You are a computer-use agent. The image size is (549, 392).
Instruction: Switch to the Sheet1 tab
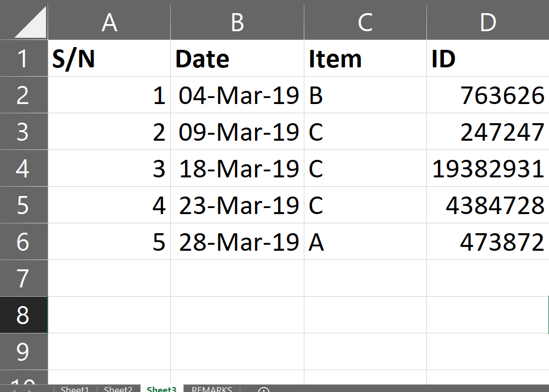click(74, 389)
